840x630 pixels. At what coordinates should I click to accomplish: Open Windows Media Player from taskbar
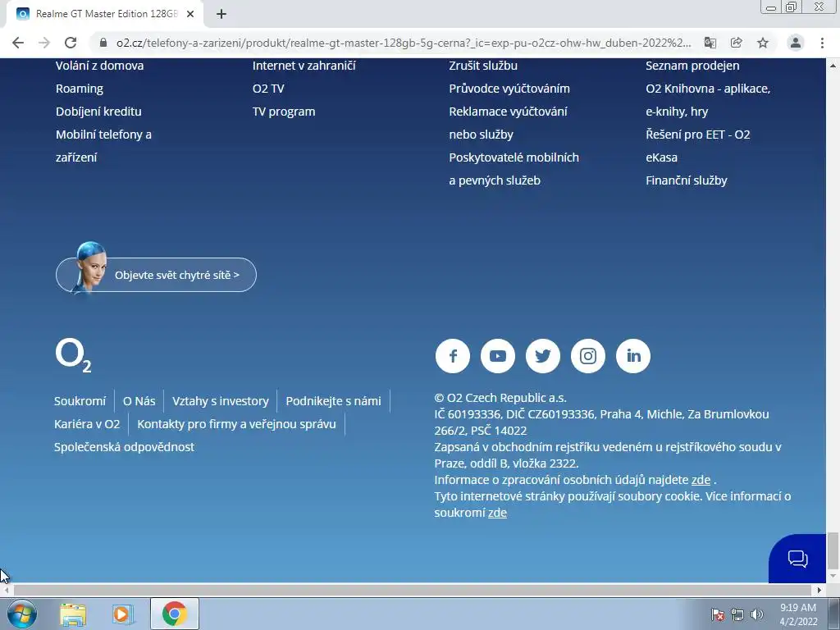click(x=123, y=614)
